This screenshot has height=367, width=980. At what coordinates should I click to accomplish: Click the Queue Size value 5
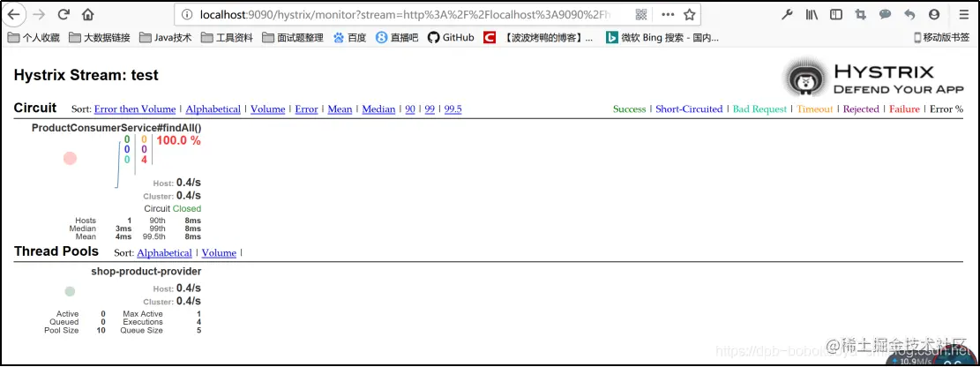click(x=198, y=330)
